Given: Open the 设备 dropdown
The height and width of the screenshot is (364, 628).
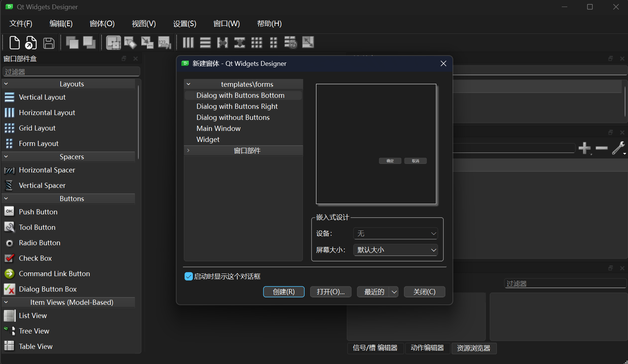Looking at the screenshot, I should click(395, 233).
